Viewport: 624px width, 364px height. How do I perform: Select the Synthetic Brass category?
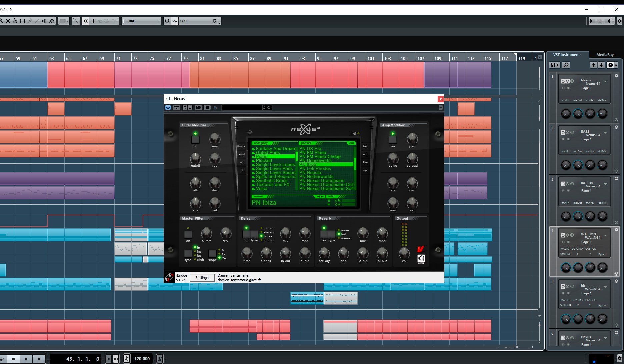click(271, 181)
